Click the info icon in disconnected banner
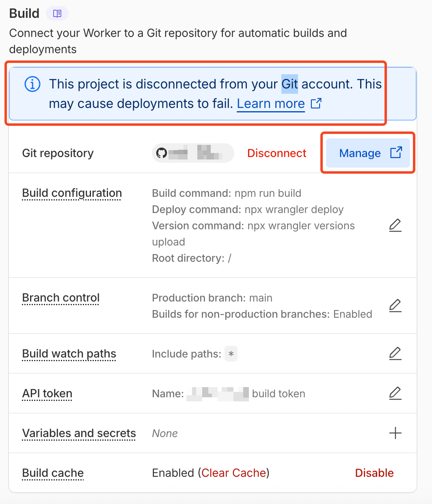The height and width of the screenshot is (504, 432). click(x=32, y=84)
